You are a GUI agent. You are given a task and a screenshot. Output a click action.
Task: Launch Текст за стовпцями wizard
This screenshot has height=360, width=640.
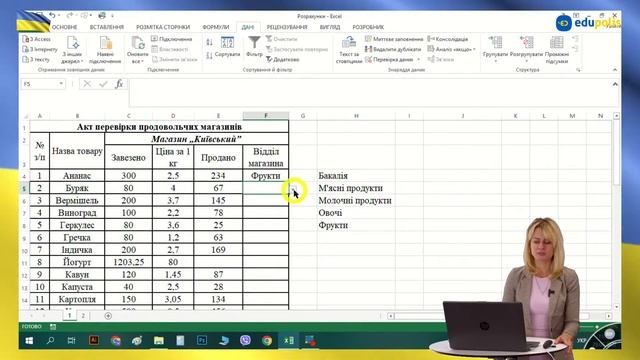[349, 50]
